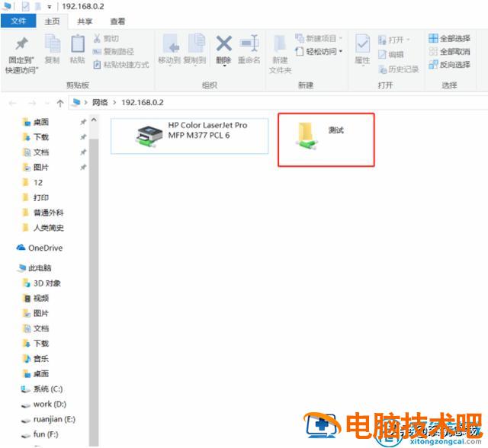Viewport: 488px width, 448px height.
Task: Click Properties checkmark icon in title bar
Action: pyautogui.click(x=25, y=7)
